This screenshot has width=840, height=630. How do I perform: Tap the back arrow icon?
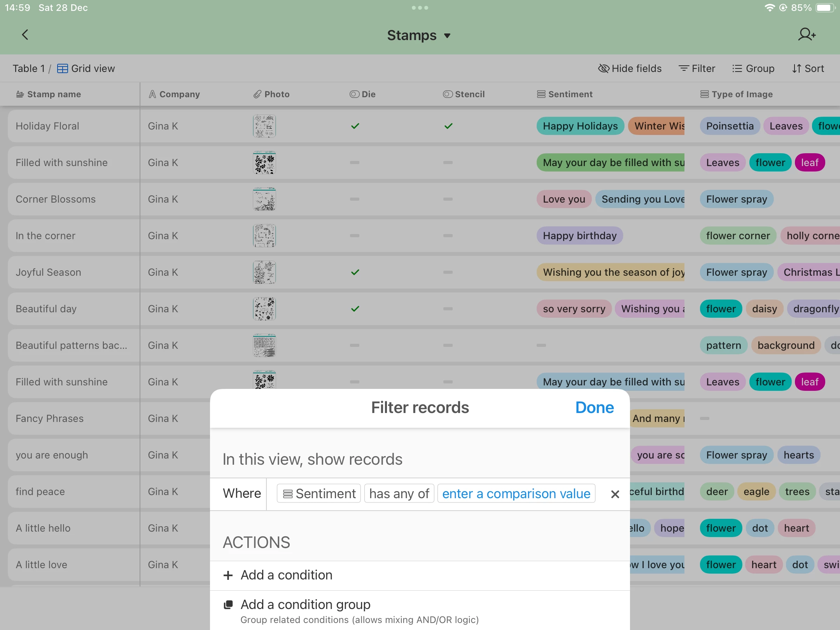point(25,35)
